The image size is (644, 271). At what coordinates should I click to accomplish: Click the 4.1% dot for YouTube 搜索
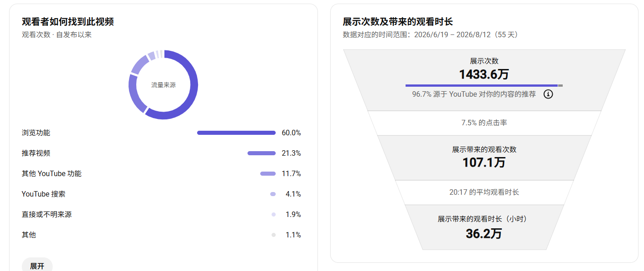pyautogui.click(x=273, y=194)
